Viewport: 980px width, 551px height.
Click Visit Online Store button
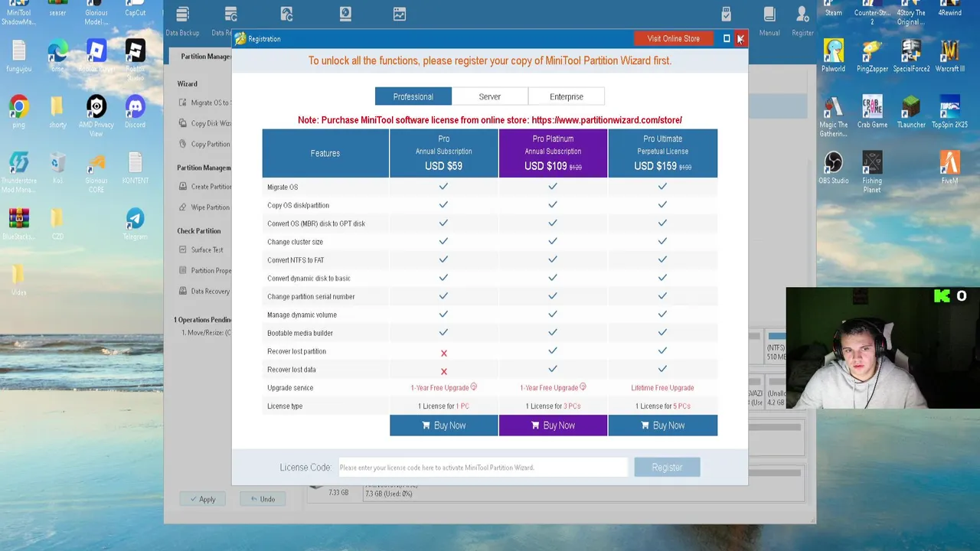[x=674, y=38]
